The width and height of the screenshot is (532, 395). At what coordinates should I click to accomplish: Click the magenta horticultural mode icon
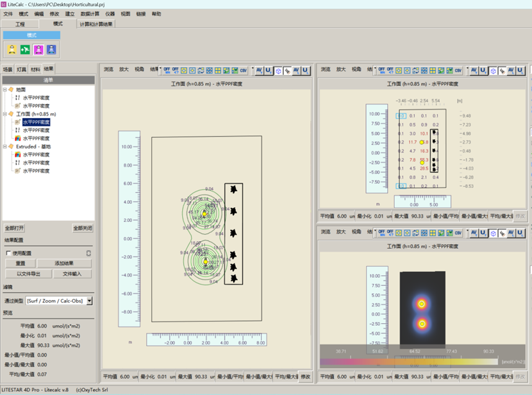tap(38, 49)
